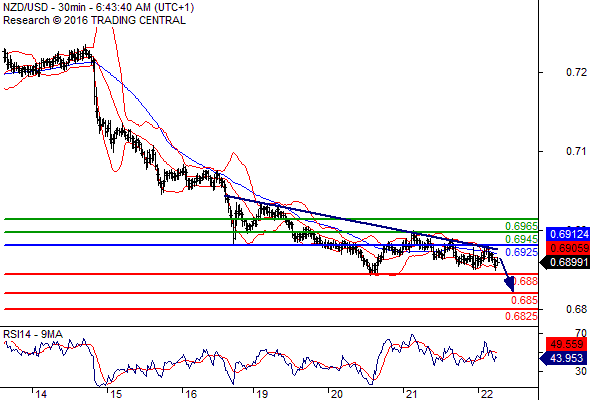Screen dimensions: 590x400
Task: Click the Trading Central research copyright text
Action: click(94, 20)
